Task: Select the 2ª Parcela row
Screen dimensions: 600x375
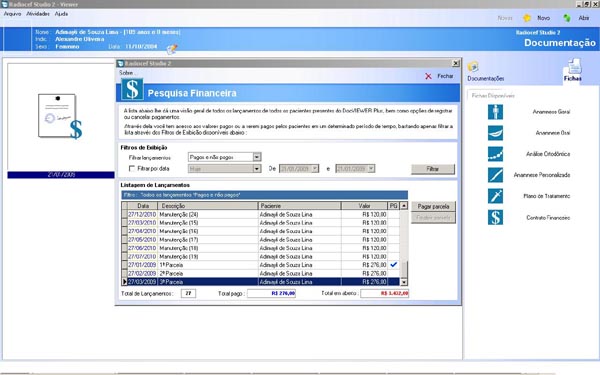Action: click(x=261, y=273)
